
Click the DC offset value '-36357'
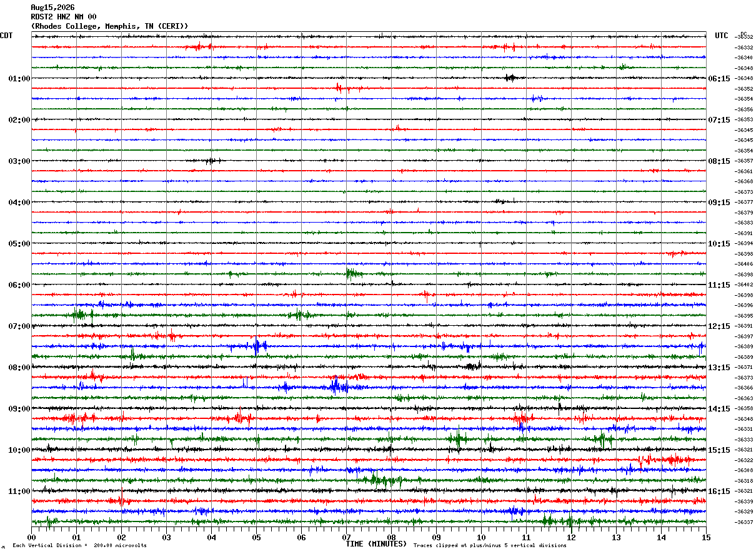[744, 161]
